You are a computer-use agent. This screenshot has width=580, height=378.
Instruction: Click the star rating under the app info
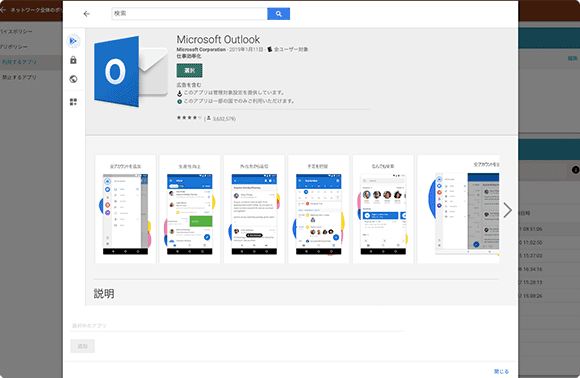pos(189,118)
